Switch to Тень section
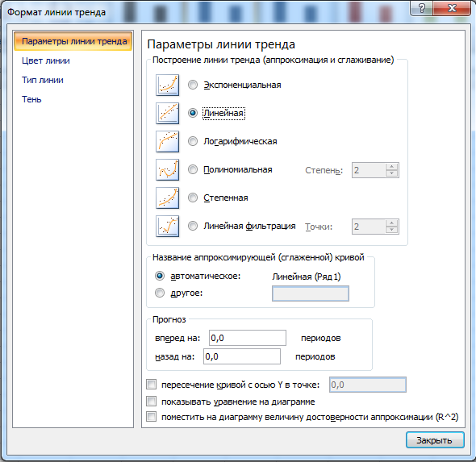The image size is (476, 462). pos(31,99)
